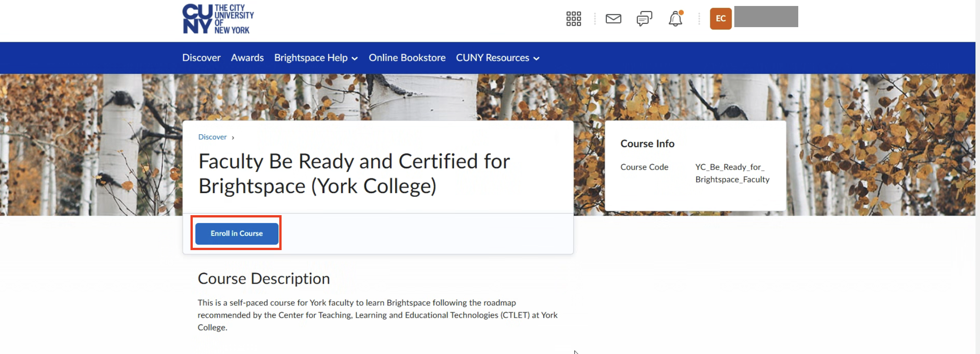Click the Course Code label
Screen dimensions: 980x354
(644, 167)
